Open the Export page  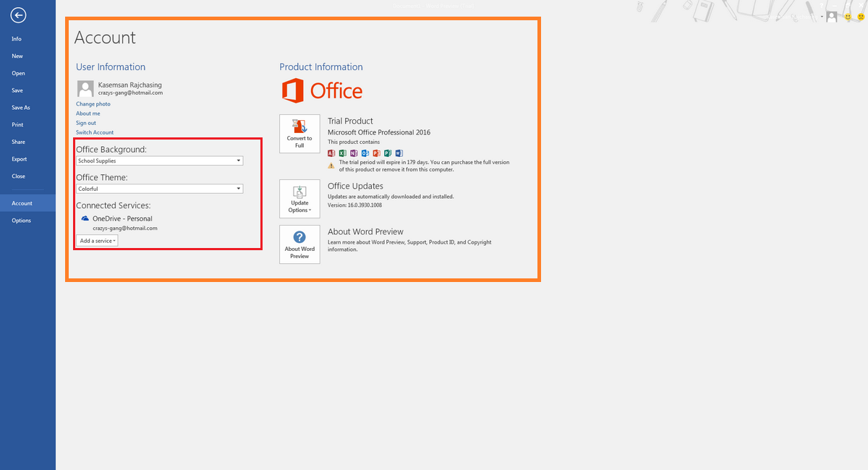(20, 159)
